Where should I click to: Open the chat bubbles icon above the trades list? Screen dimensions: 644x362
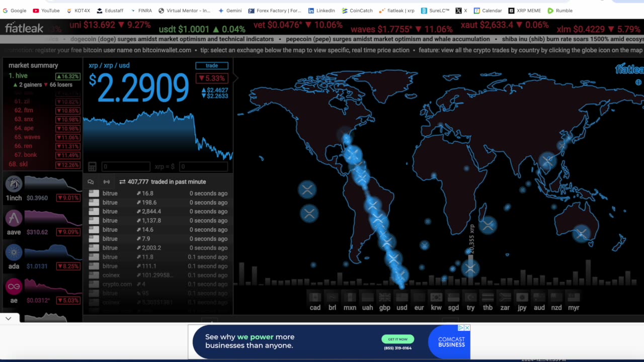91,182
